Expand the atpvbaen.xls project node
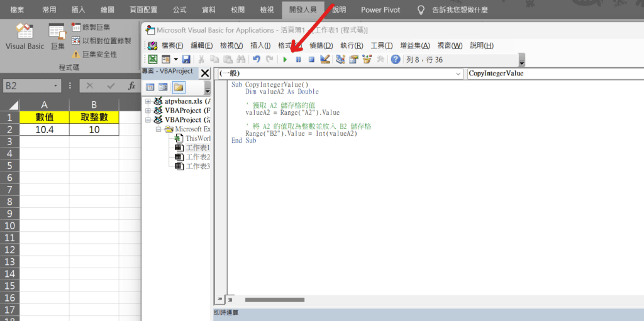This screenshot has width=644, height=321. 148,102
